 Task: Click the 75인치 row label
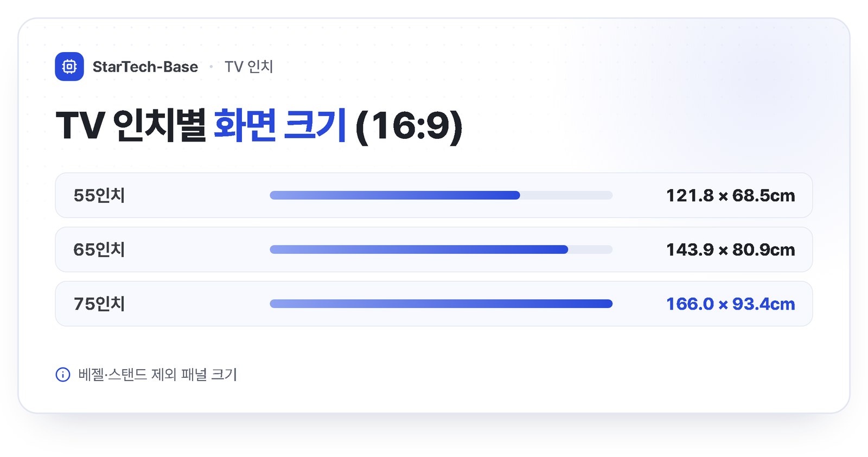pos(99,304)
